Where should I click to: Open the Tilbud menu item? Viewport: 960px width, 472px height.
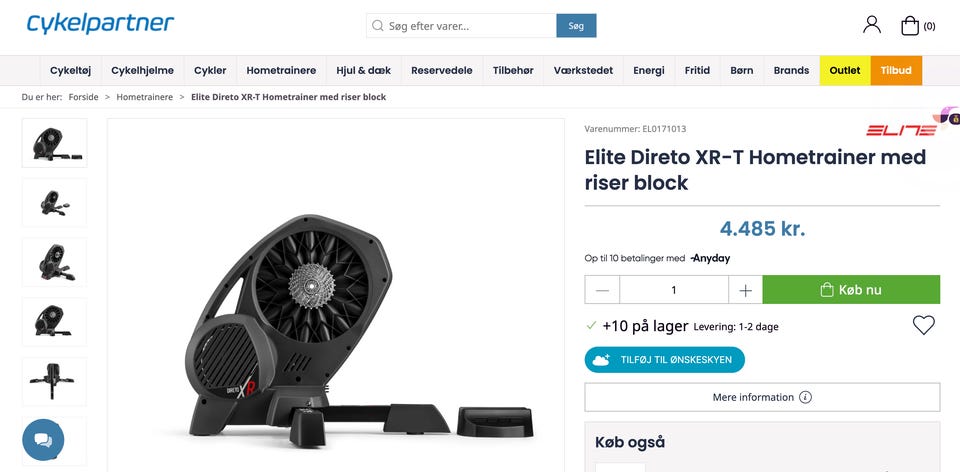coord(896,70)
